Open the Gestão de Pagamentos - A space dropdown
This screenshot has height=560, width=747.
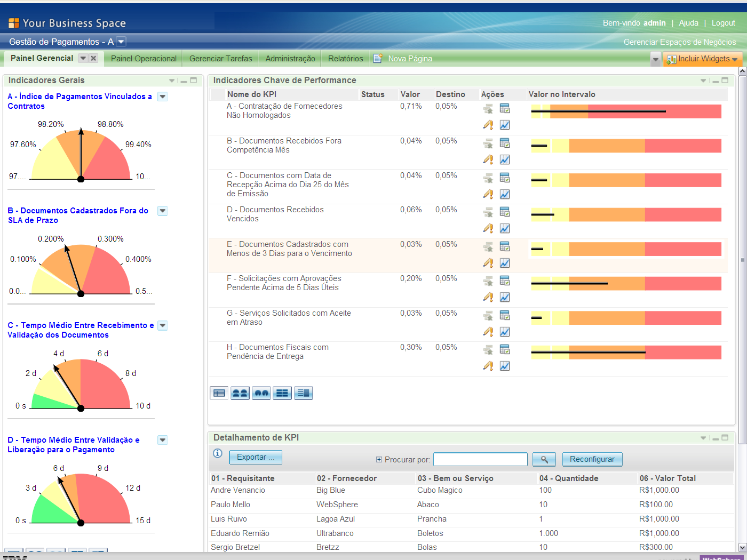click(121, 42)
